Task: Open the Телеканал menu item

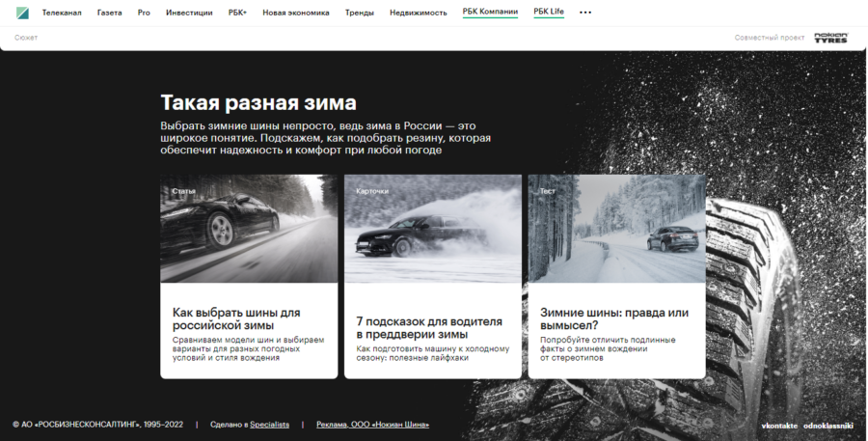Action: coord(62,13)
